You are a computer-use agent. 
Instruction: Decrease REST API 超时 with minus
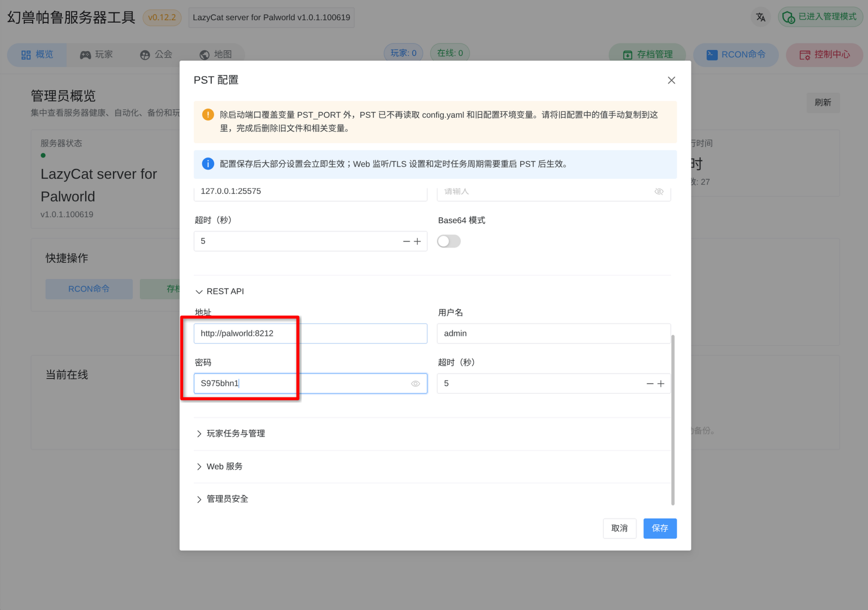click(650, 383)
